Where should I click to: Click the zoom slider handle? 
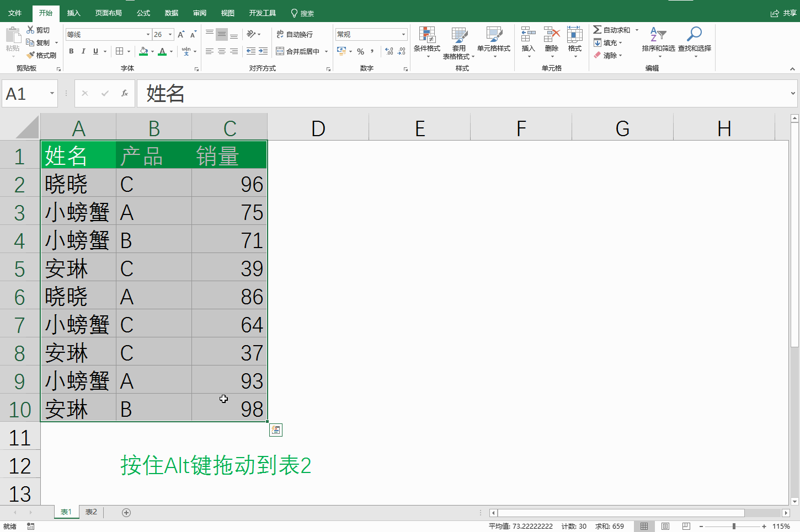[734, 526]
